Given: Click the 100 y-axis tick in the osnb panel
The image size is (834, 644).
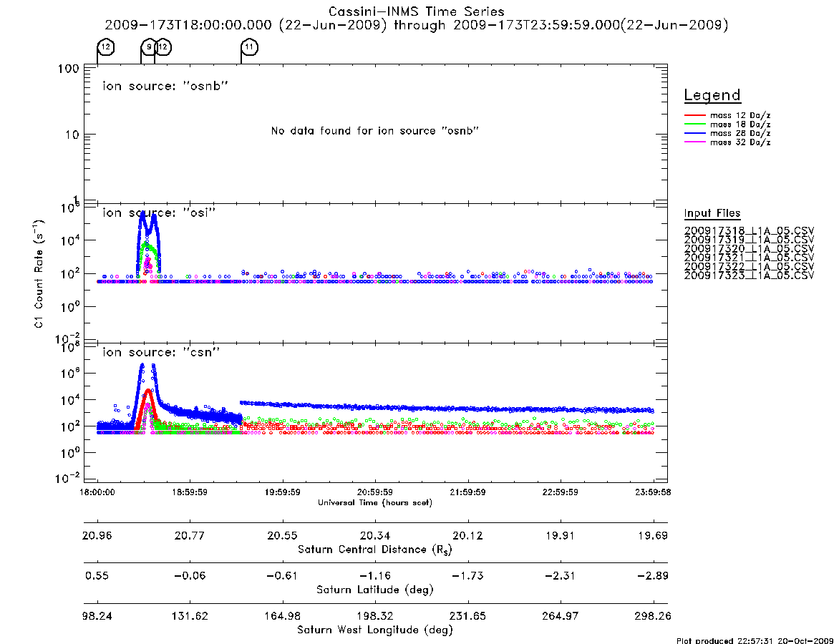Looking at the screenshot, I should [x=69, y=69].
